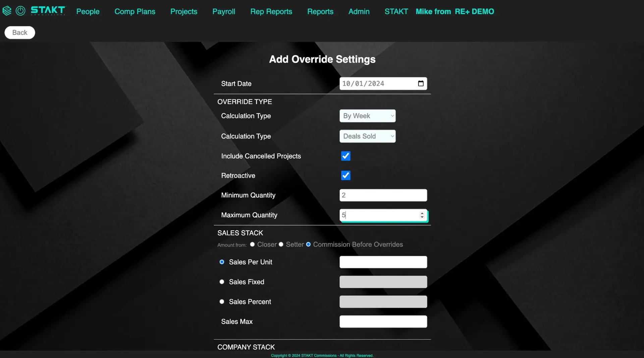Uncheck the Retroactive checkbox
644x358 pixels.
(x=345, y=175)
